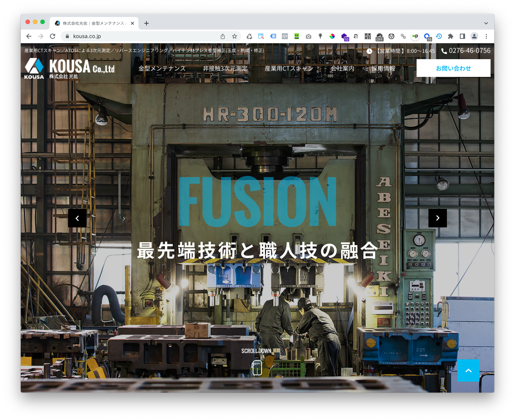
Task: Toggle the speedometer extension marked OFF
Action: pos(379,36)
